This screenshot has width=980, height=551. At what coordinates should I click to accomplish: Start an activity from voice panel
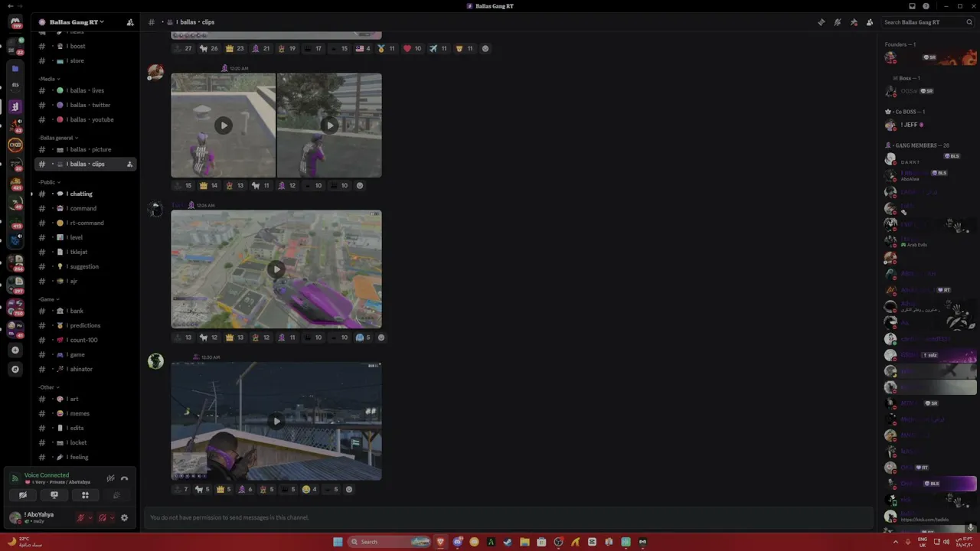click(x=85, y=495)
